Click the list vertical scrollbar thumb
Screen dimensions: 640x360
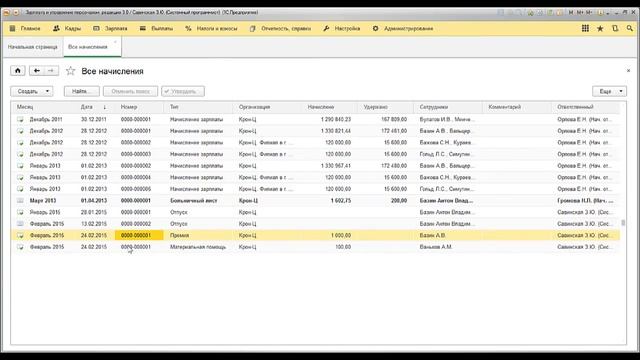pos(623,223)
